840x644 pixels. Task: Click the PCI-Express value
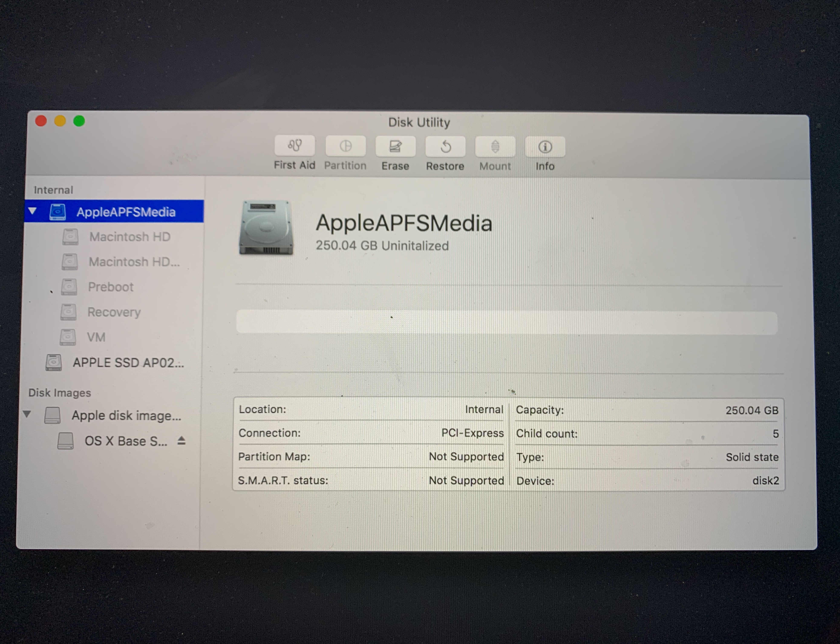click(473, 433)
